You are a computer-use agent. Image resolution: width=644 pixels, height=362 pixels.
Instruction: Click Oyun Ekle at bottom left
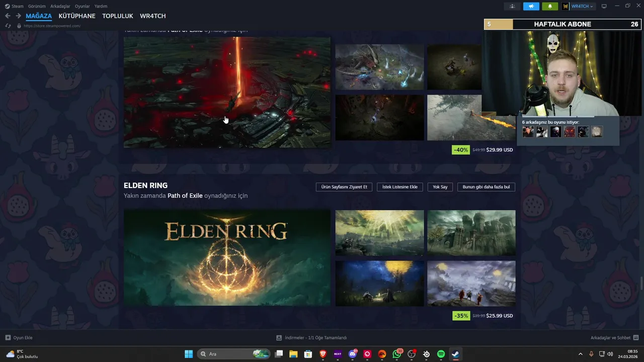tap(19, 338)
